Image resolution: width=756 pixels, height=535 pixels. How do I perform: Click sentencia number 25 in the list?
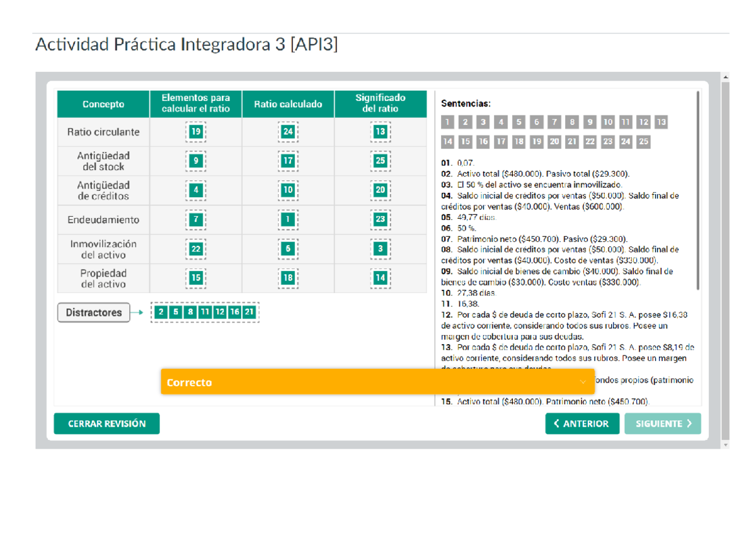(x=642, y=142)
